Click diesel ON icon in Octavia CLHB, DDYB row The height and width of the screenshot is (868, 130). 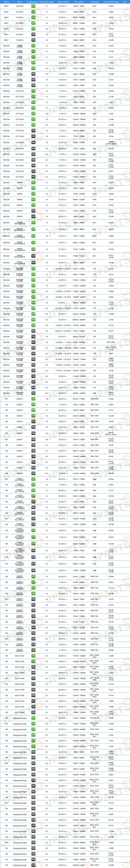33,131
